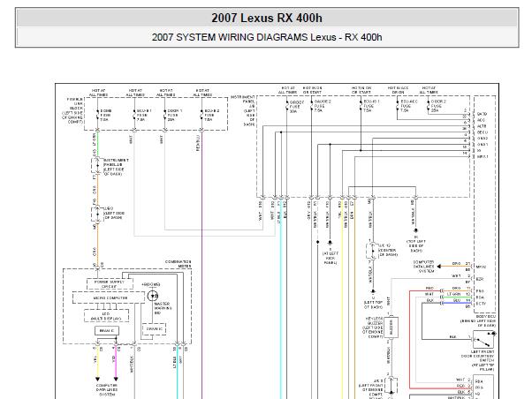Click the ECU-B2 FUSE label
Image resolution: width=532 pixels, height=399 pixels.
[x=212, y=115]
